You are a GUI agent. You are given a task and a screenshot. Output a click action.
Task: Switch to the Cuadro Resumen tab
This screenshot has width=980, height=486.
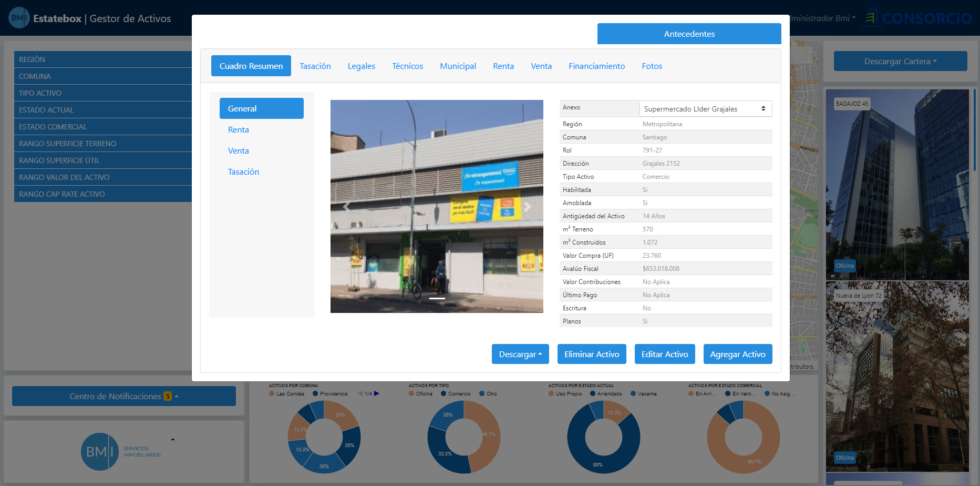click(251, 66)
